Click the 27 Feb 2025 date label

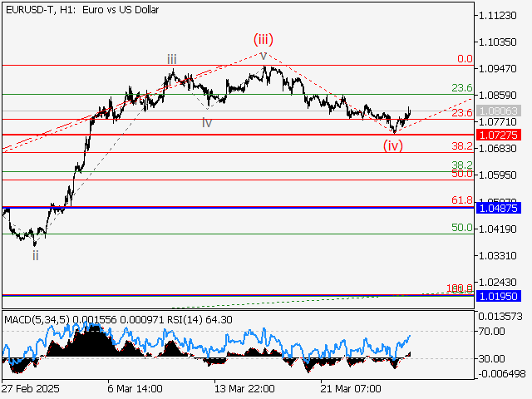pos(32,388)
